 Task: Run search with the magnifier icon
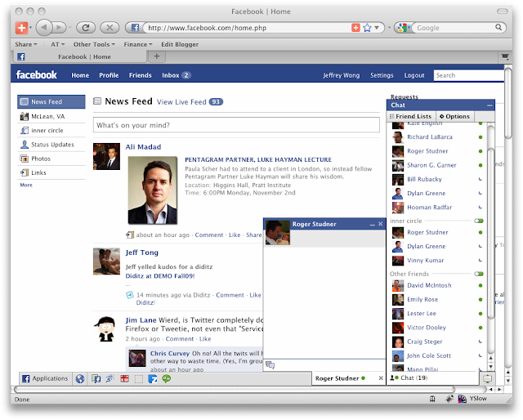coord(498,27)
